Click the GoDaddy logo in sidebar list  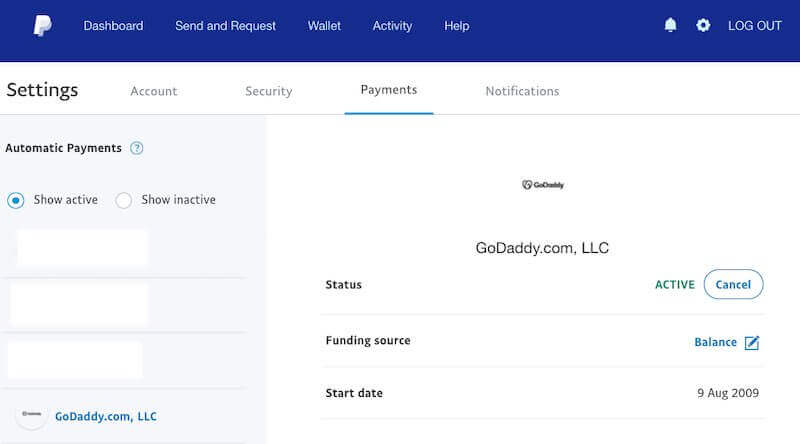[32, 414]
